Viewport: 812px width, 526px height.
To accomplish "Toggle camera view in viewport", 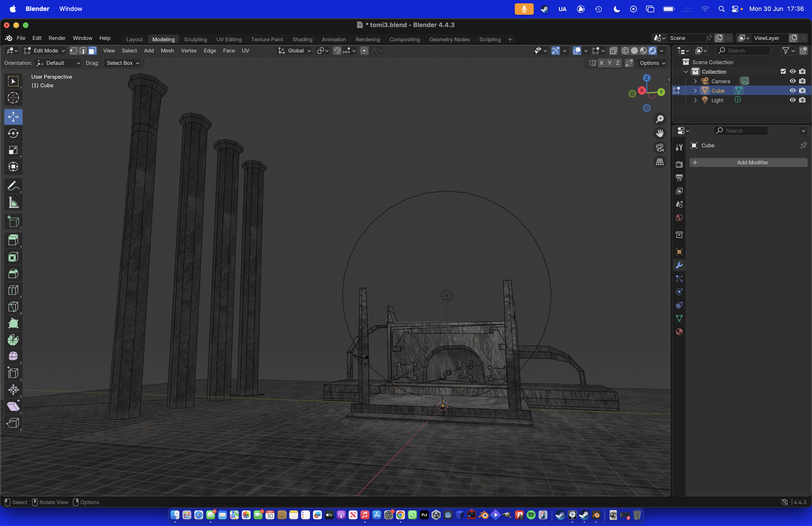I will pos(660,148).
